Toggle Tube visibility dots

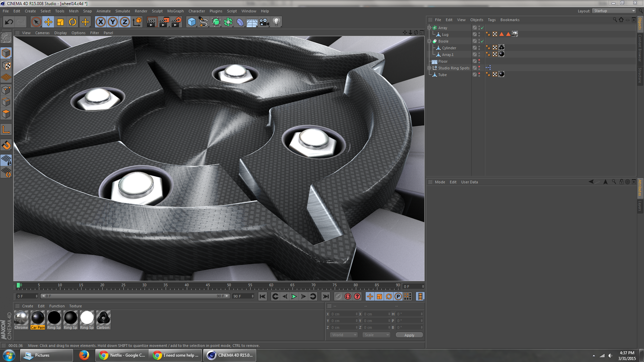click(479, 75)
